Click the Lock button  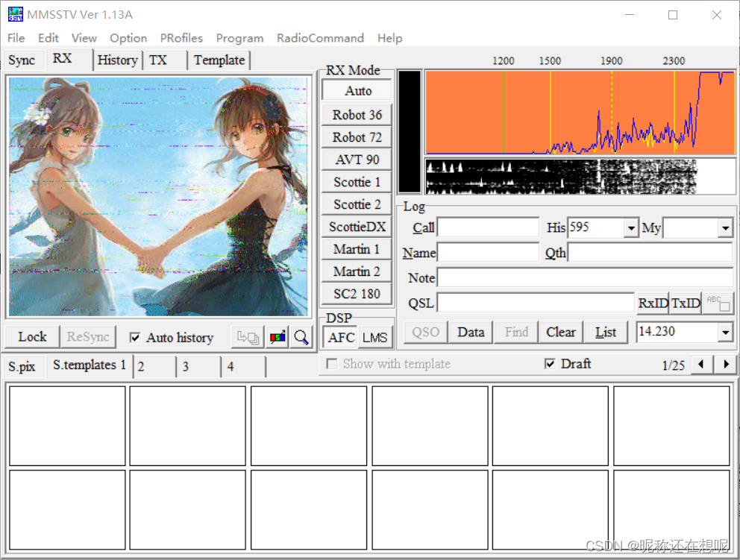tap(33, 337)
